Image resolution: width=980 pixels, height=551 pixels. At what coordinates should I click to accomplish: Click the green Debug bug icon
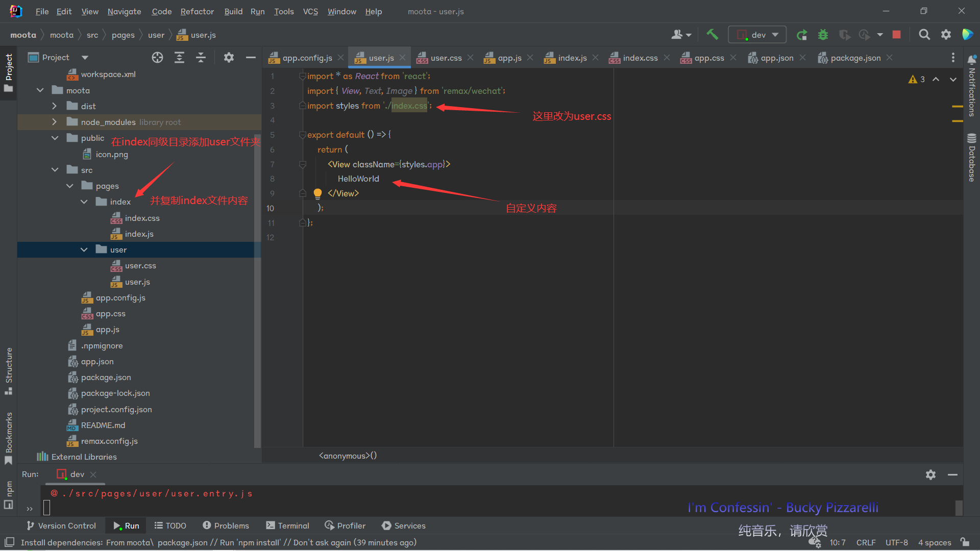pyautogui.click(x=823, y=35)
